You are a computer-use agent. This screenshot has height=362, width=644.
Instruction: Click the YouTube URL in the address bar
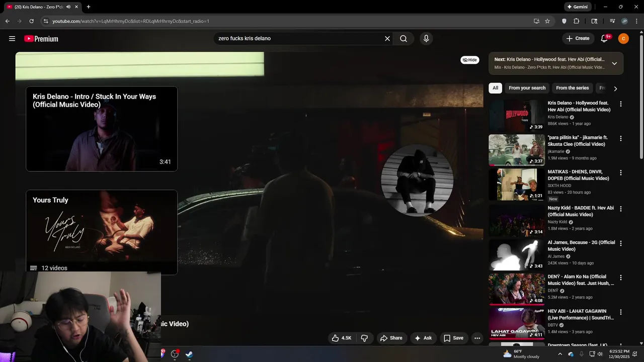pos(131,21)
